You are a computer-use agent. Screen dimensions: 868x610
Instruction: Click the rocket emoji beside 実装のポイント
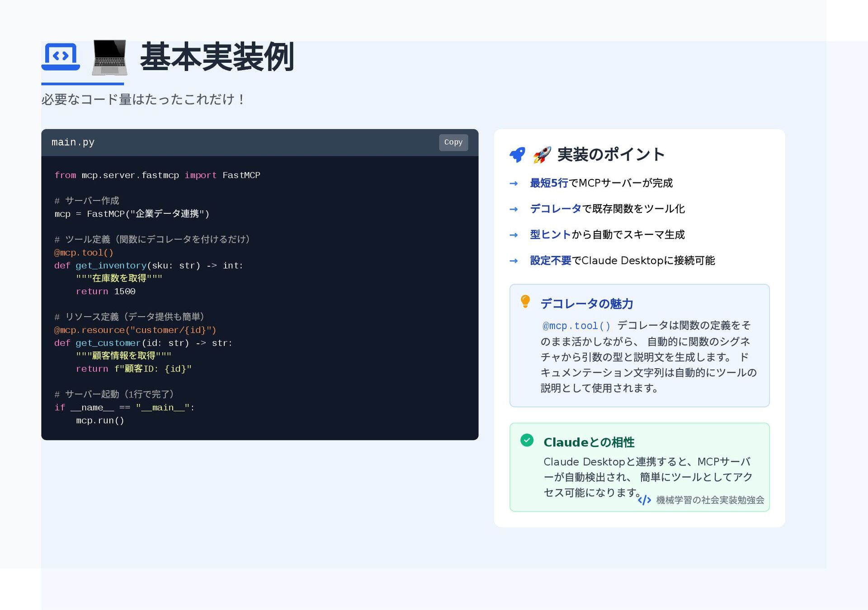click(x=542, y=155)
